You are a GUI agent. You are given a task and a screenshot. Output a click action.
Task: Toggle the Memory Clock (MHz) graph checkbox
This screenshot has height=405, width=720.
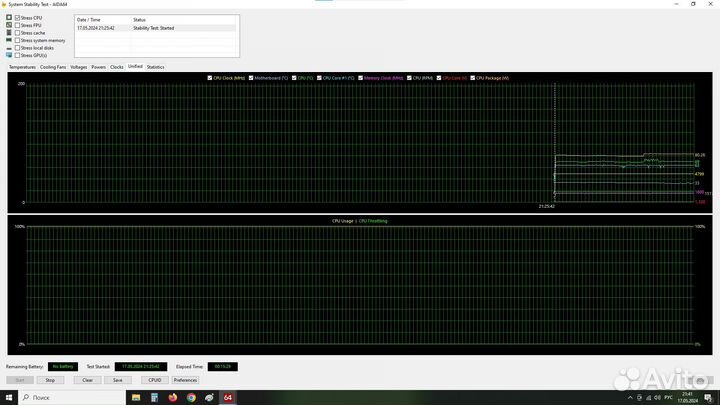[360, 78]
